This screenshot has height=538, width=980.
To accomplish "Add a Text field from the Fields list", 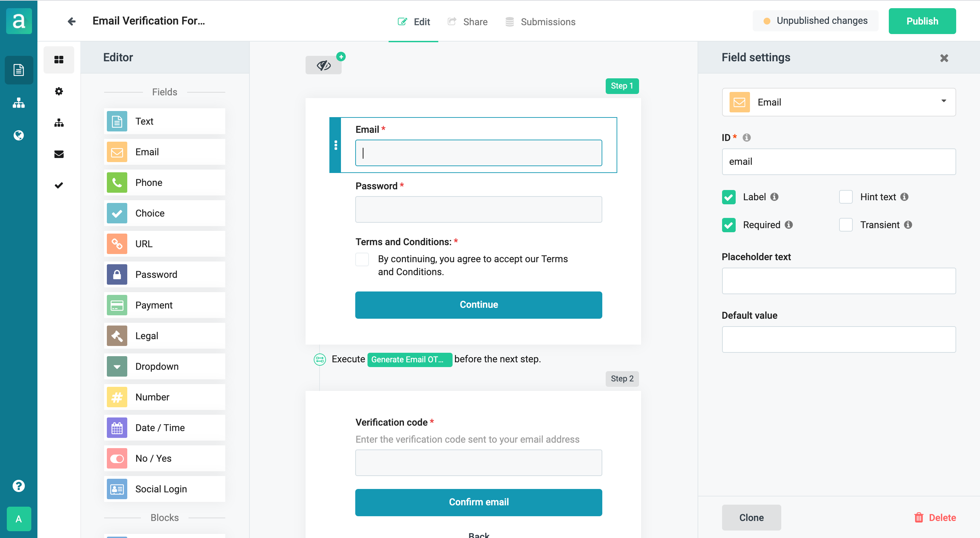I will (165, 122).
